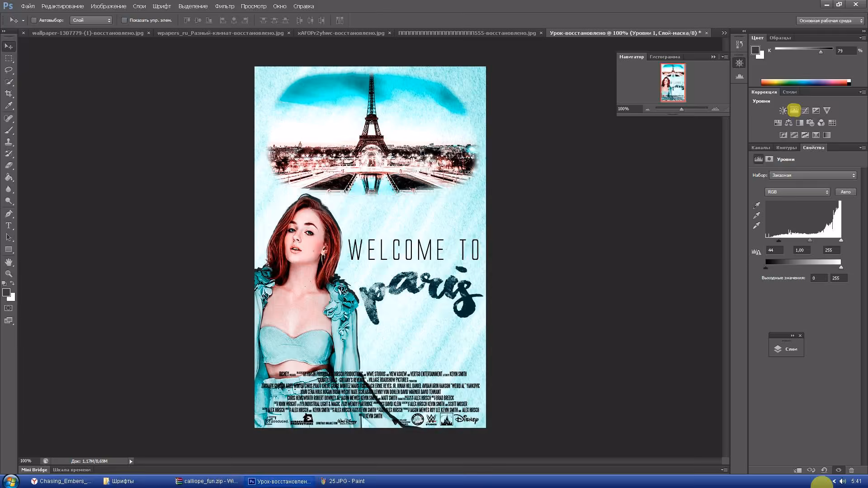Open the collapsed Слои panel button
The image size is (868, 488).
tap(786, 349)
